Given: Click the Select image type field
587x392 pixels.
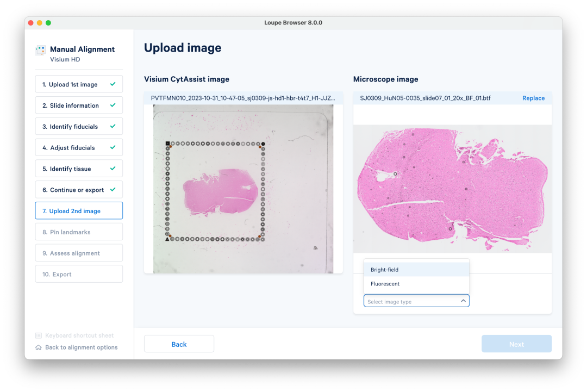Looking at the screenshot, I should coord(416,301).
